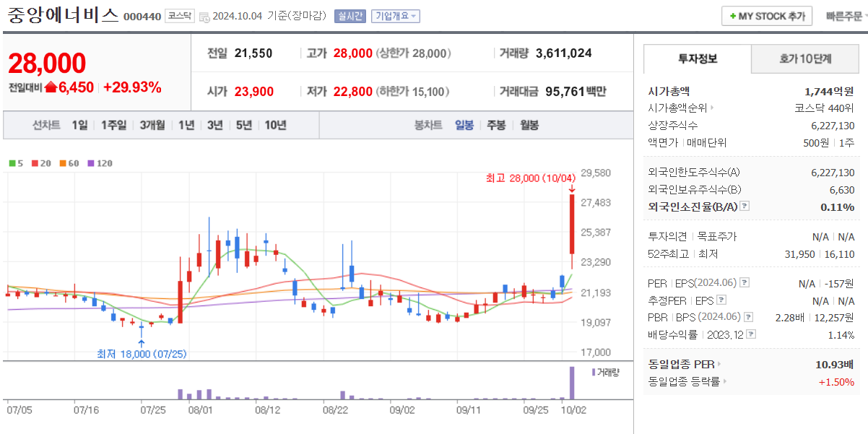This screenshot has height=434, width=868.
Task: Click the MY STOCK 추가 button
Action: coord(767,16)
